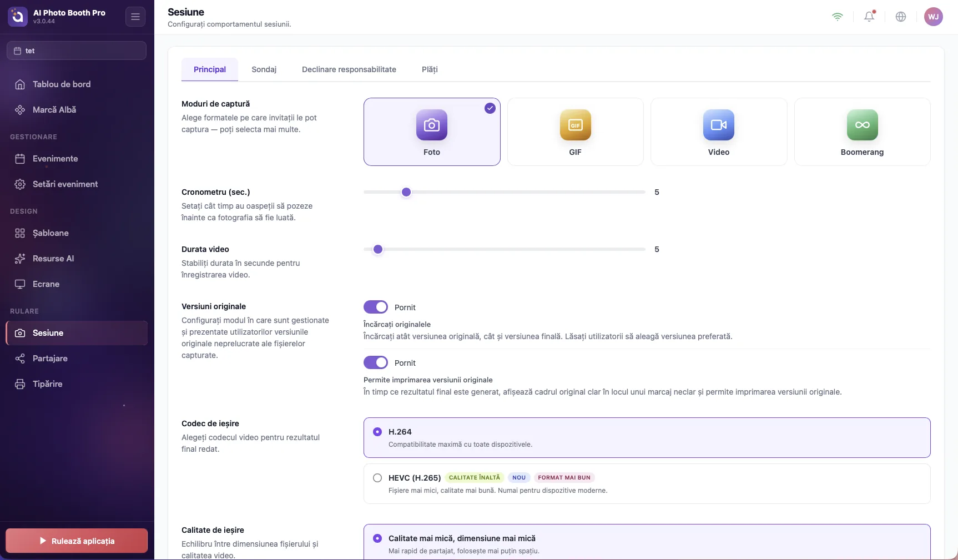The width and height of the screenshot is (958, 560).
Task: Open the Declinare responsabilitate tab
Action: 349,69
